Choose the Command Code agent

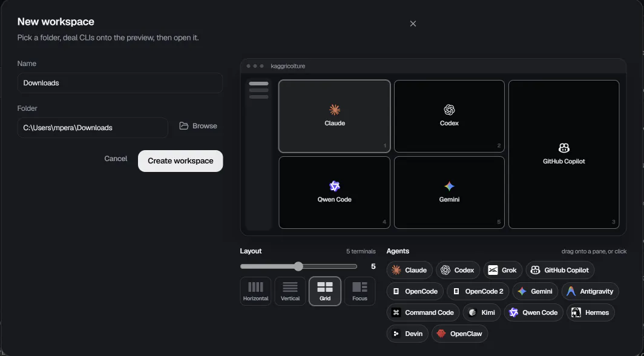click(x=423, y=312)
